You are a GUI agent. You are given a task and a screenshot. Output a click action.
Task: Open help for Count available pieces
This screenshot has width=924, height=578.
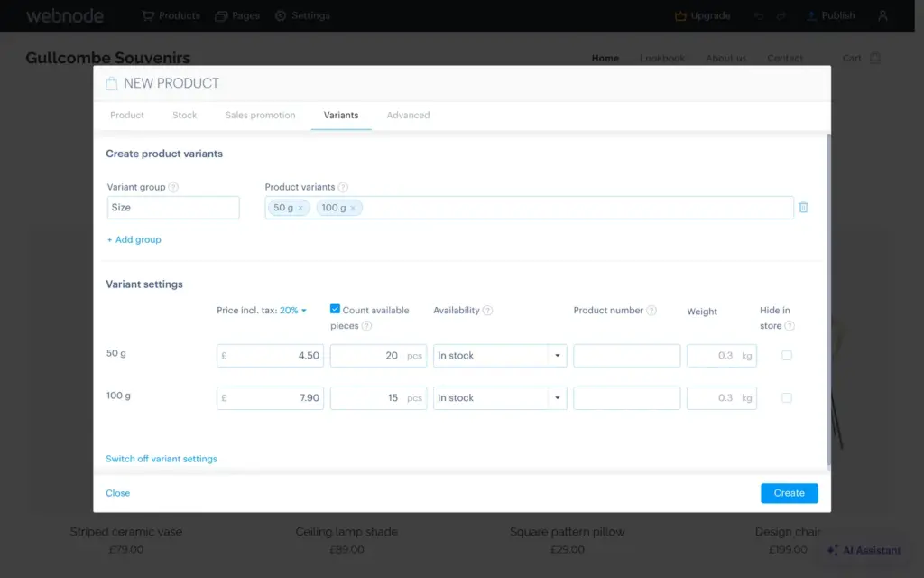(x=366, y=325)
